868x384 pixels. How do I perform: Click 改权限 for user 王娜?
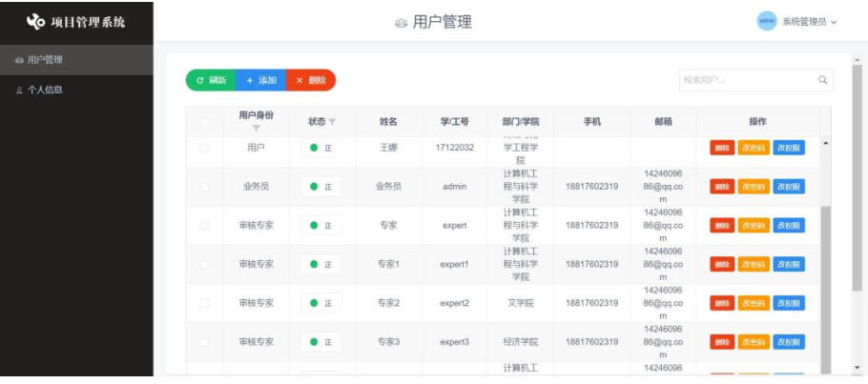click(x=789, y=148)
